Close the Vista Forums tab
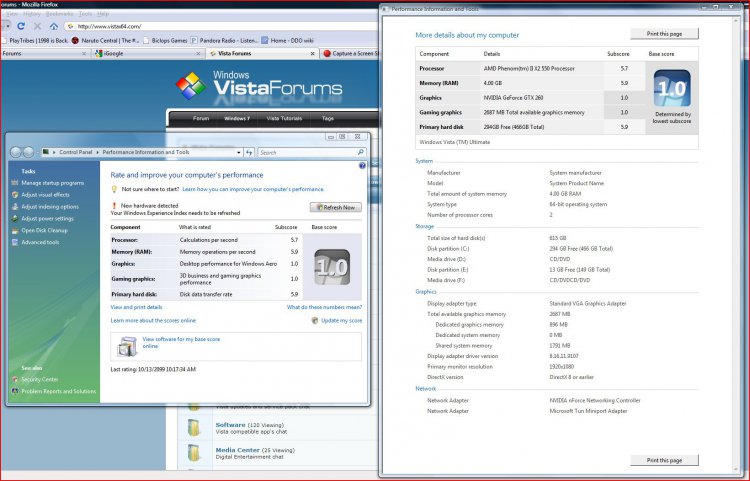 [x=312, y=54]
